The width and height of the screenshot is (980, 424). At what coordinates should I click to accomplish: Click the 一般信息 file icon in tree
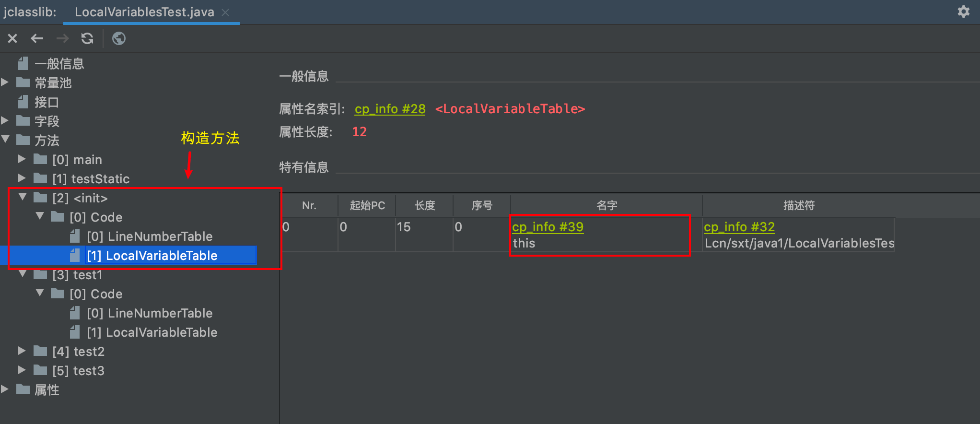point(23,63)
